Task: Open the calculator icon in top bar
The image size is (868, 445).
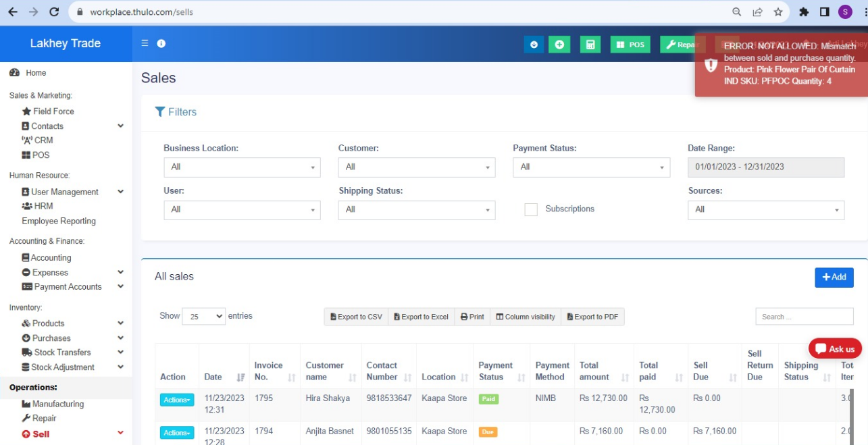Action: (x=590, y=45)
